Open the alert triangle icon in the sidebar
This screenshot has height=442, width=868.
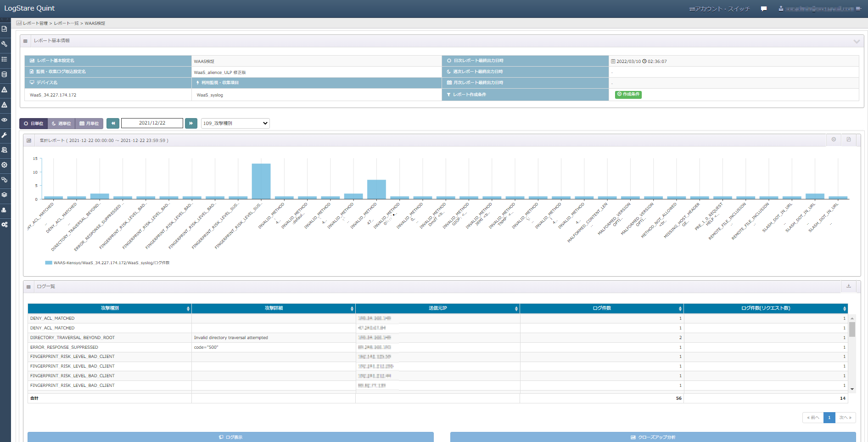click(5, 90)
